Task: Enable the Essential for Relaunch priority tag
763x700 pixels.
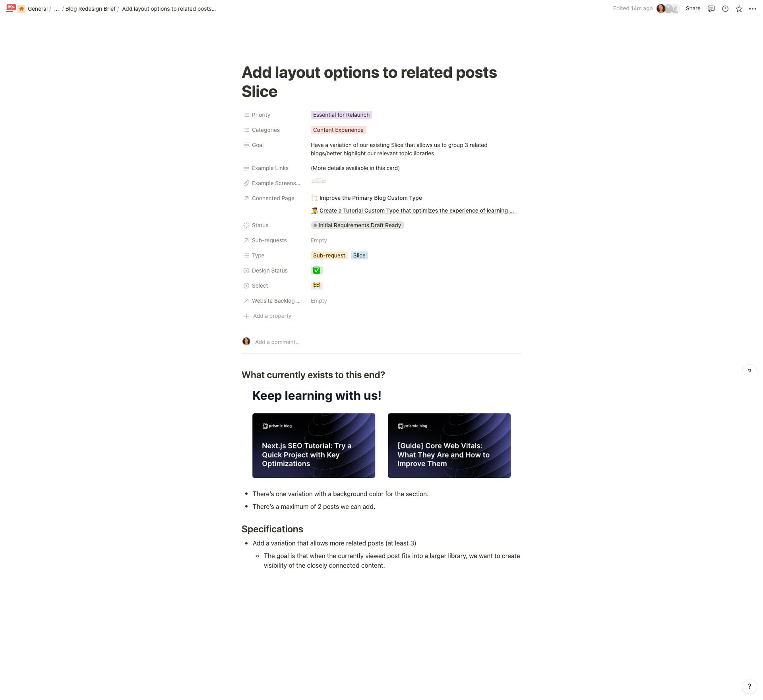Action: [x=340, y=115]
